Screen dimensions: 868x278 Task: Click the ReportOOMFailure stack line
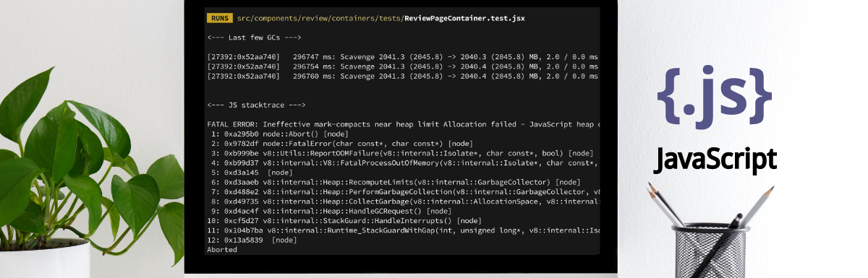tap(400, 153)
